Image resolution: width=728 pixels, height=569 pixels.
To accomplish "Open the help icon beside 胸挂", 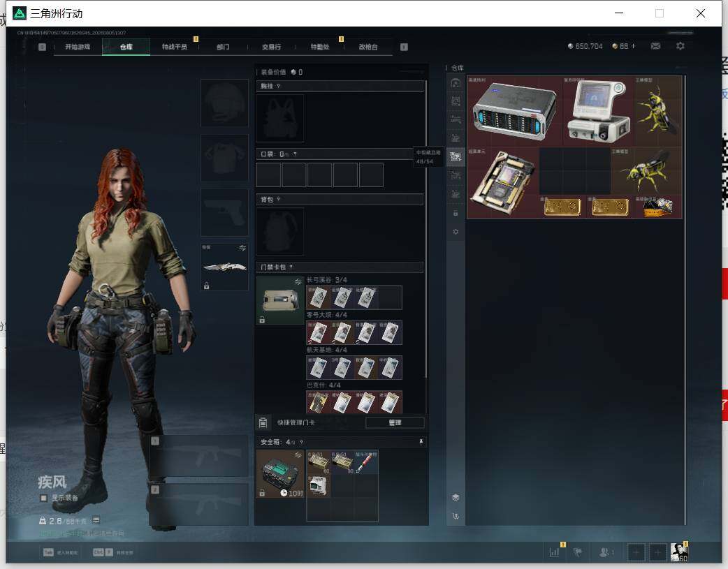I will (278, 86).
